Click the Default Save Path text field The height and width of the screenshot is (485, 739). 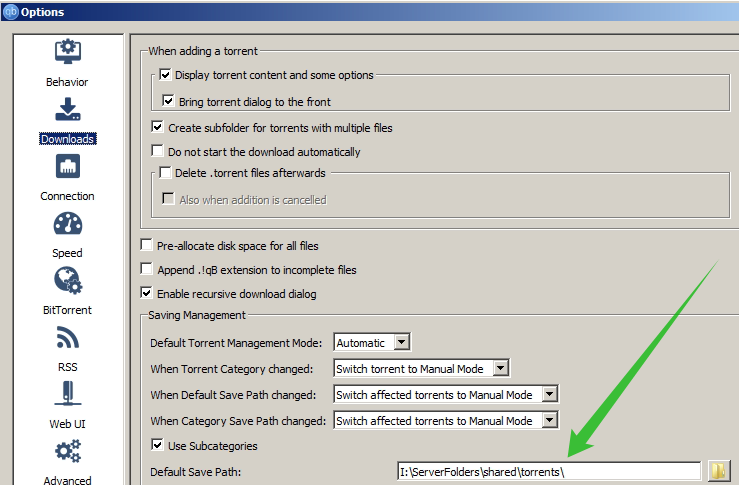(548, 472)
